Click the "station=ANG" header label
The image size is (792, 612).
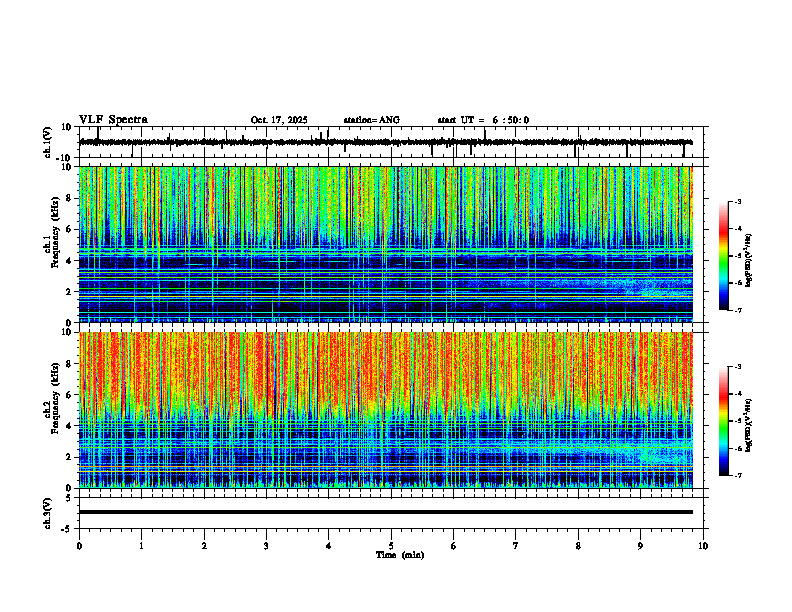pos(371,120)
